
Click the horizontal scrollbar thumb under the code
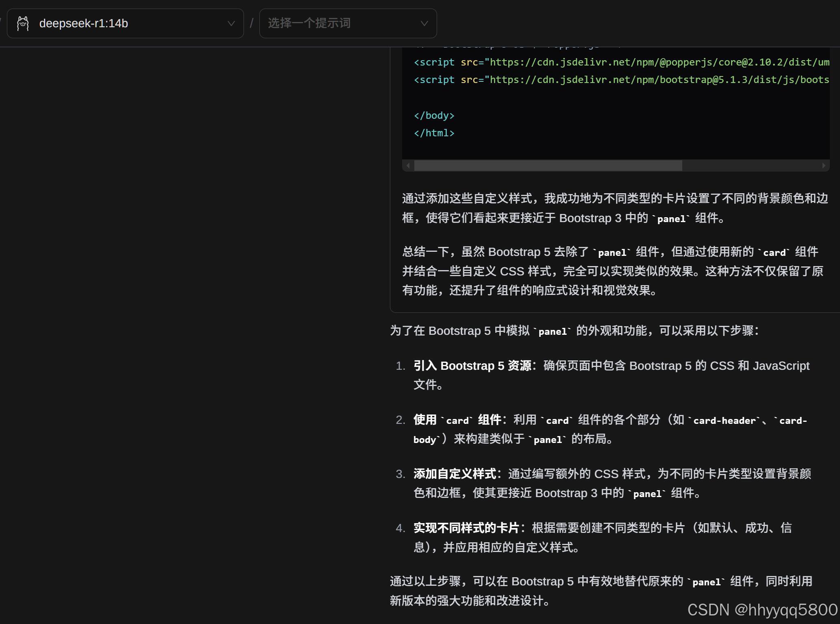tap(548, 166)
